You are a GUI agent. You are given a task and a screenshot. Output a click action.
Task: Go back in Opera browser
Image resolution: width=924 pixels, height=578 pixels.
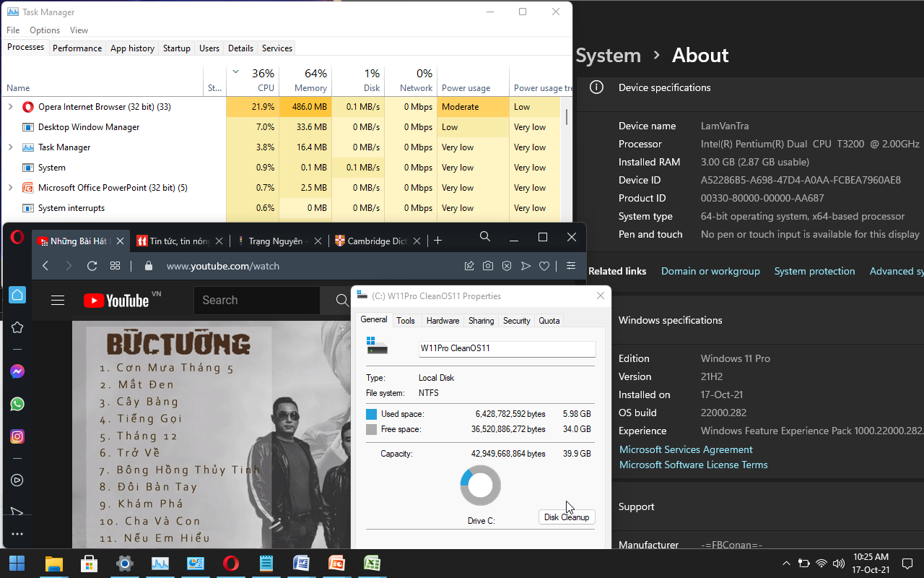point(45,266)
